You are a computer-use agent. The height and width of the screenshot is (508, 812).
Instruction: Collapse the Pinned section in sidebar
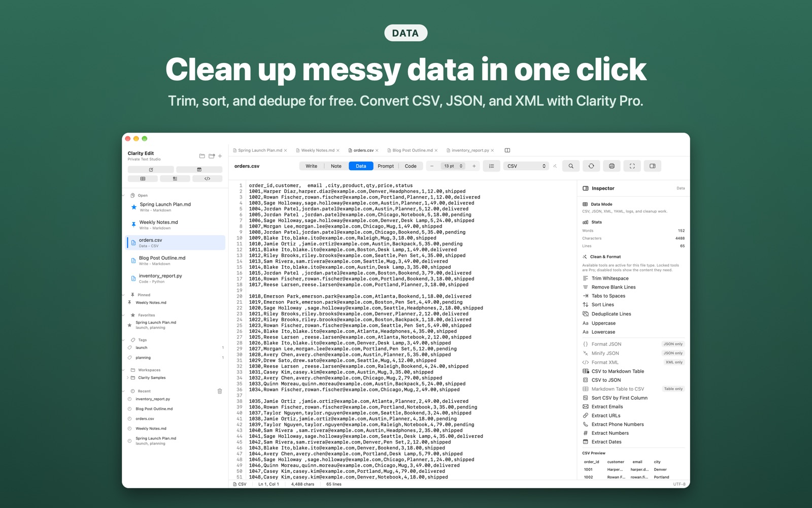pyautogui.click(x=123, y=295)
